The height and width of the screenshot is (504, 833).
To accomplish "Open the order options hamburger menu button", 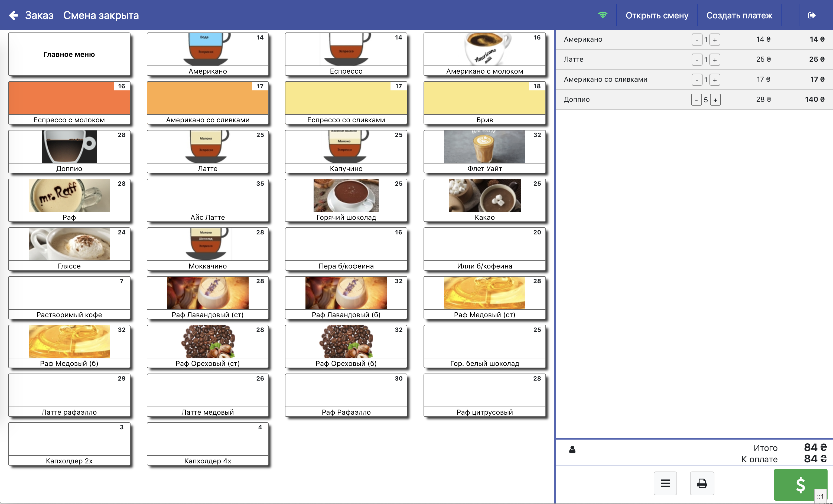I will (x=665, y=483).
